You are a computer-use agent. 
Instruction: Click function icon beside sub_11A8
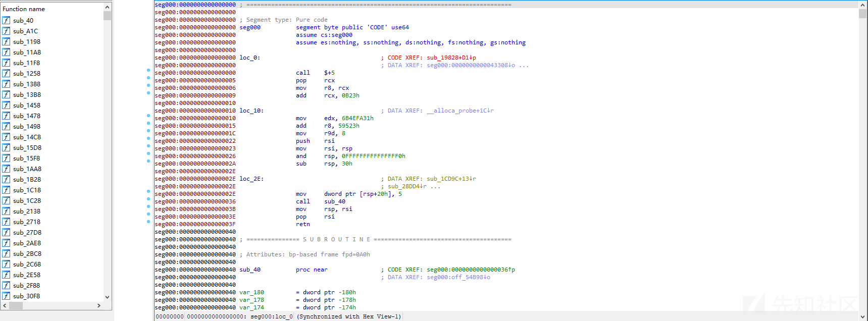coord(6,52)
